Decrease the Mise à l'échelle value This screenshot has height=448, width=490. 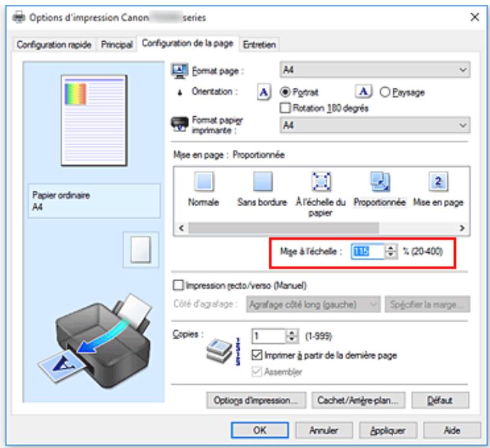[x=391, y=255]
